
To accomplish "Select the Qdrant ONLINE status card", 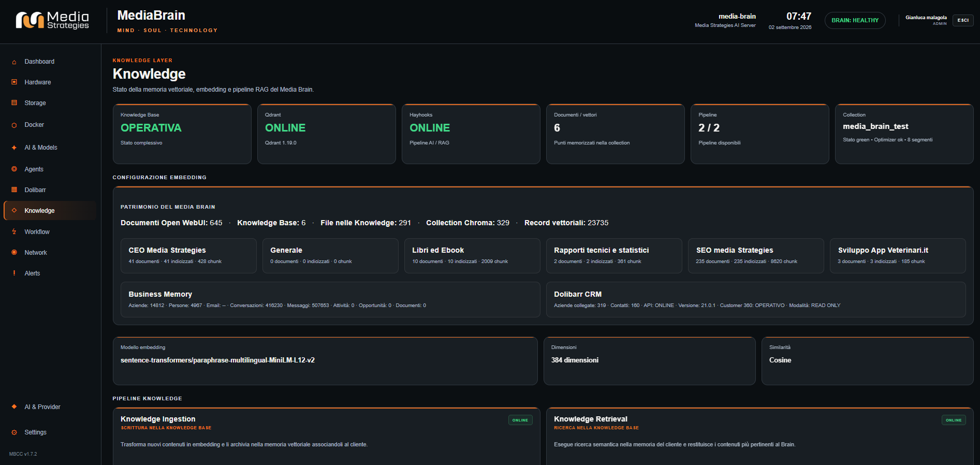I will (327, 134).
